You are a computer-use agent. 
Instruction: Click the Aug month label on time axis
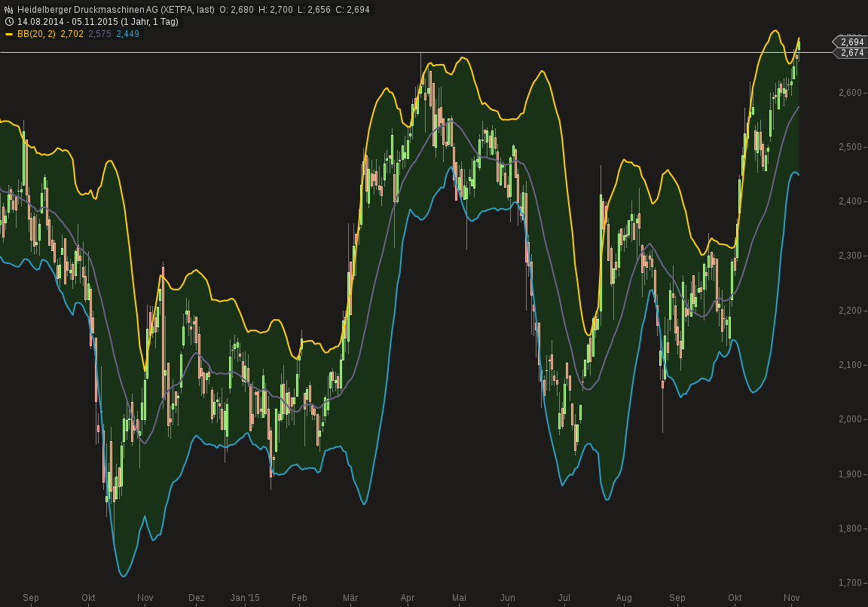(624, 598)
